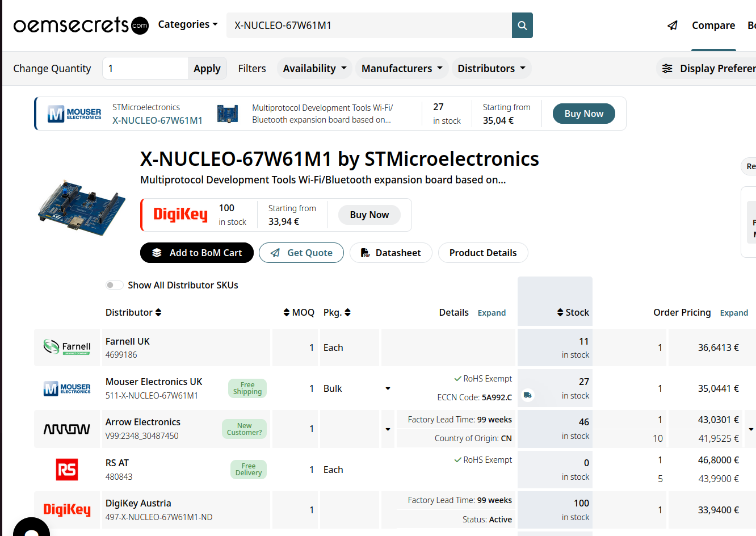This screenshot has width=756, height=536.
Task: Sort the table using the Distributor sort arrows
Action: 158,312
